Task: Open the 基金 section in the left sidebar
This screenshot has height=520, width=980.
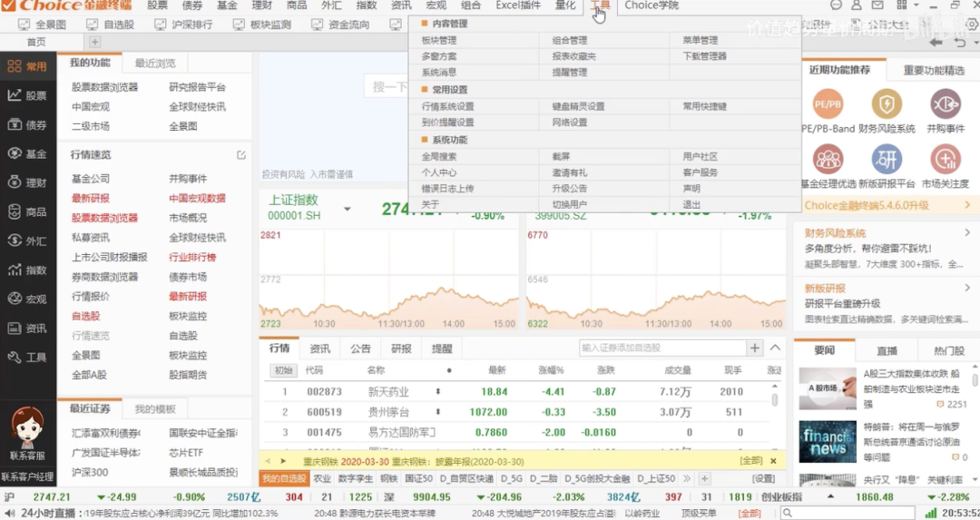Action: click(27, 153)
